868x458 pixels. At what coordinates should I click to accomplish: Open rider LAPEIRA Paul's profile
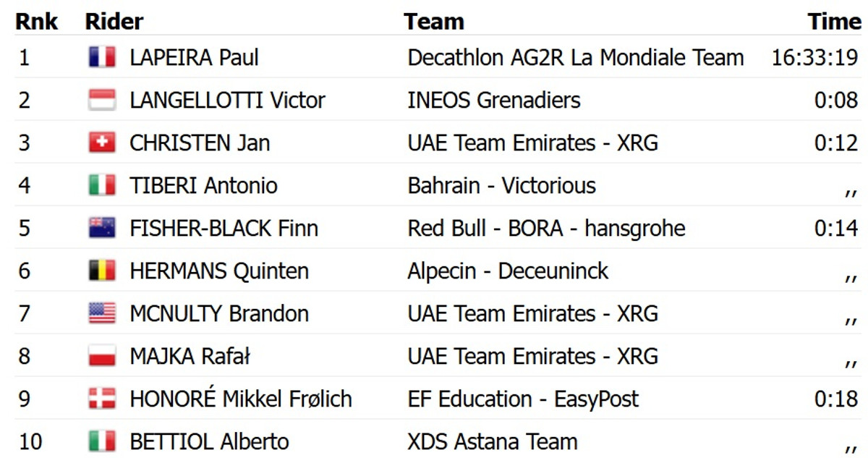(194, 58)
